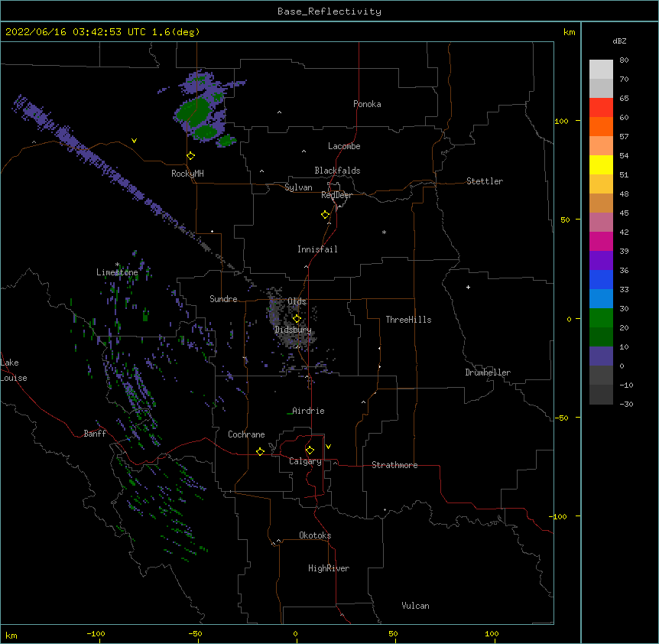Click the RockyMH label
The height and width of the screenshot is (644, 659).
tap(187, 174)
